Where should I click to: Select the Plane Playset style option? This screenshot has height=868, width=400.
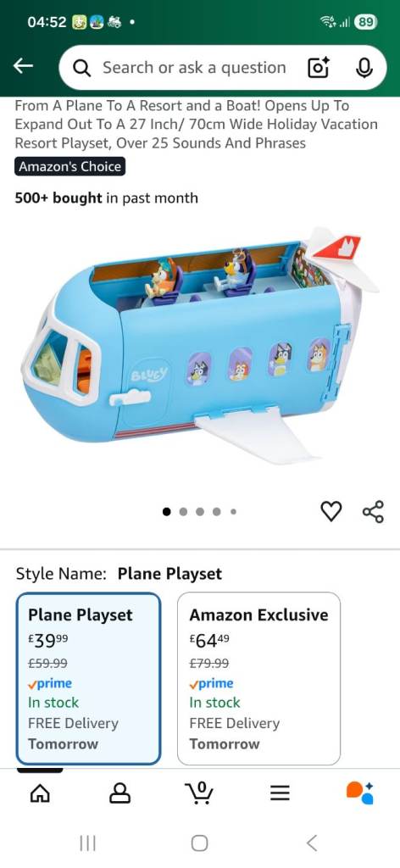(x=88, y=678)
